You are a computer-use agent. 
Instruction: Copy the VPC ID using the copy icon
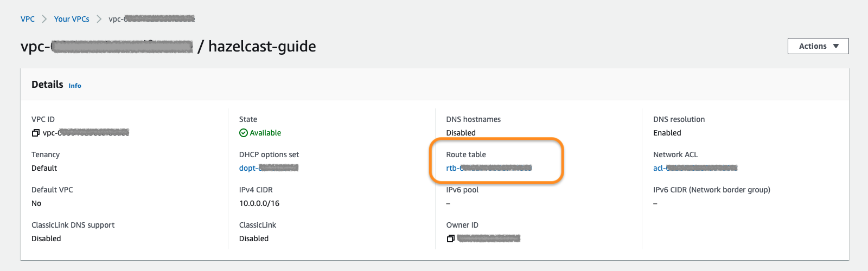pyautogui.click(x=36, y=133)
